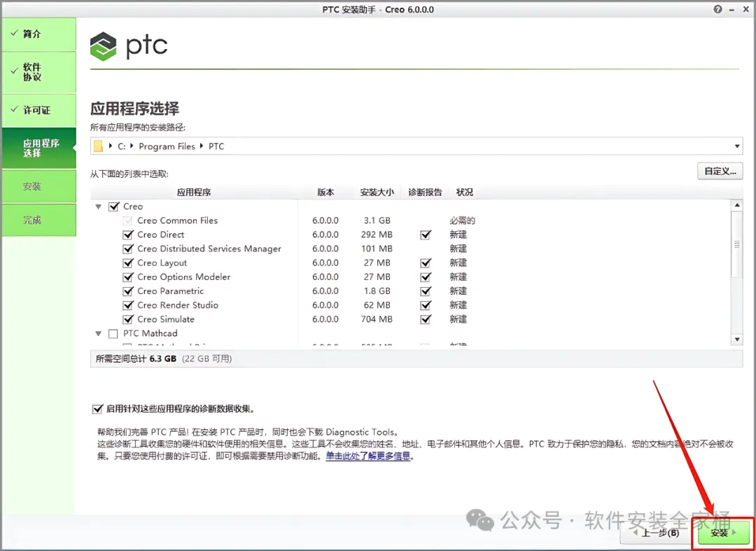This screenshot has width=756, height=551.
Task: Click the 3.1 GB size value
Action: point(377,221)
